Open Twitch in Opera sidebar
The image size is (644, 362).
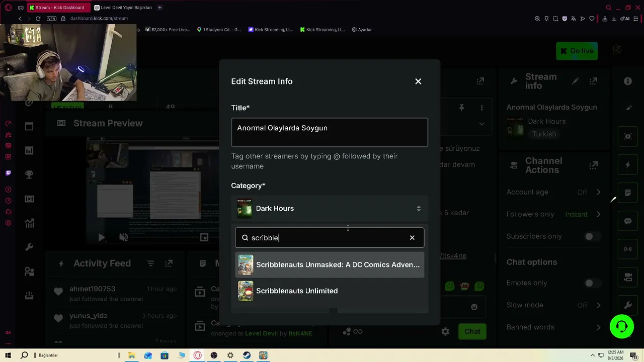8,173
